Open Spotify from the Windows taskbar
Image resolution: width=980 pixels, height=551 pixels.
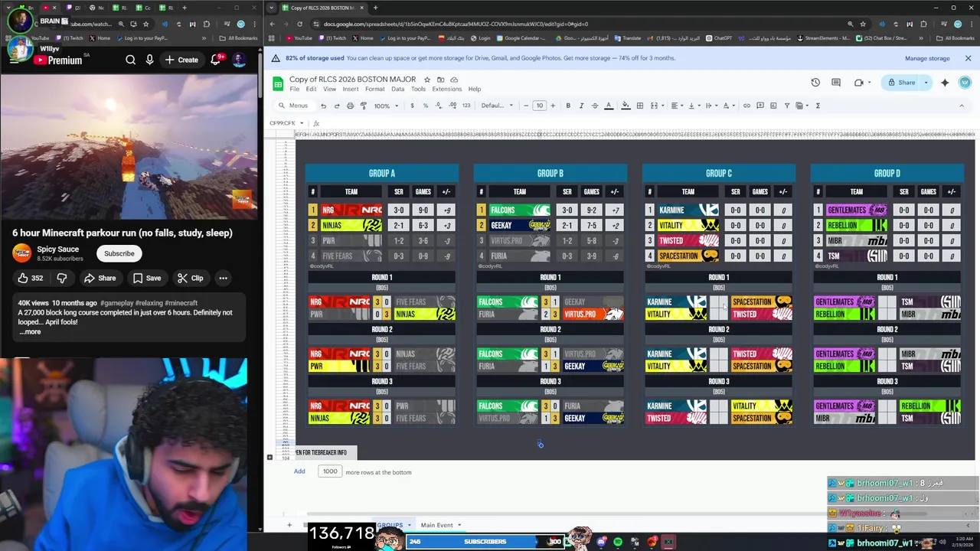coord(618,542)
